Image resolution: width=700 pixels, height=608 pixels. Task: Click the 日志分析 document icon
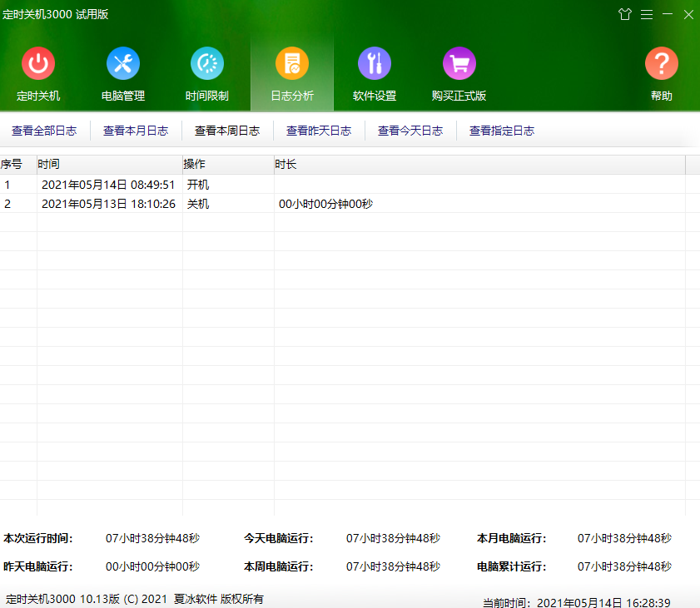point(292,64)
